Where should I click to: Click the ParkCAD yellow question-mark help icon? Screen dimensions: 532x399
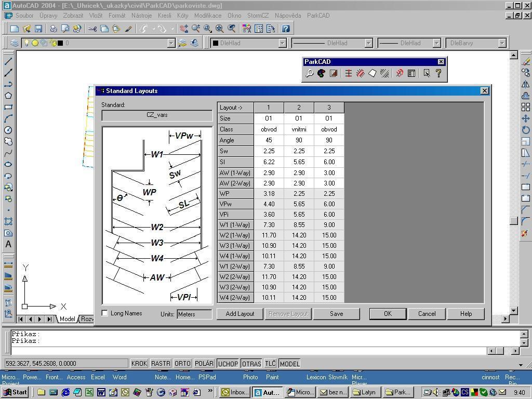tap(438, 73)
